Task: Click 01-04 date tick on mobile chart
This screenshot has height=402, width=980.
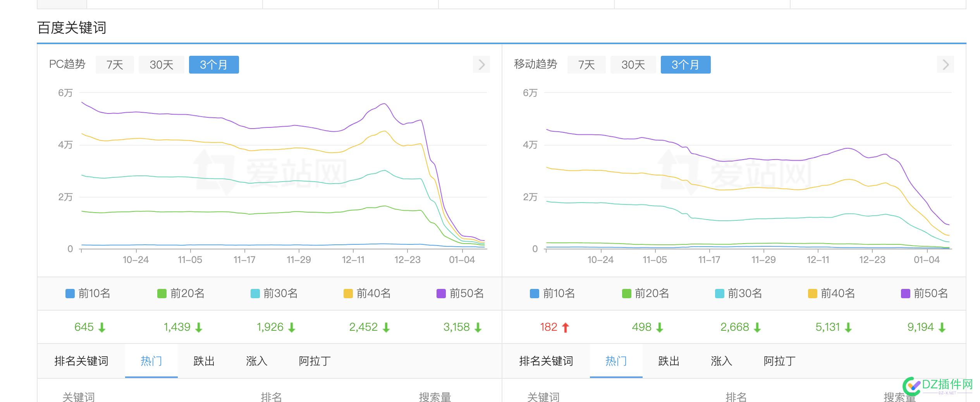Action: [927, 260]
